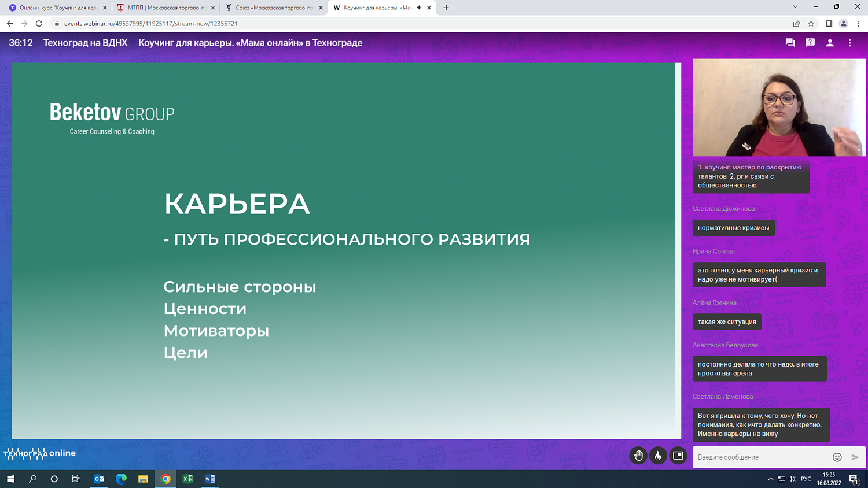Open the chat panel icon

point(789,42)
